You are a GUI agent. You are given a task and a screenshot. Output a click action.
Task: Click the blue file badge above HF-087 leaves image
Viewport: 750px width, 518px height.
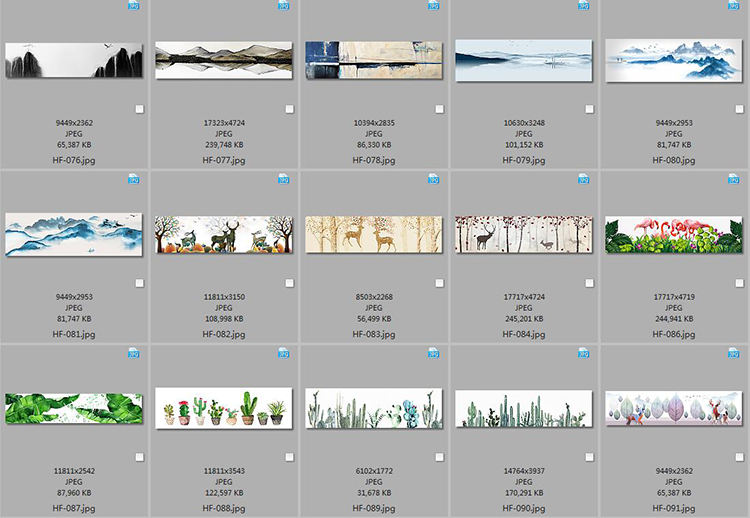coord(133,352)
